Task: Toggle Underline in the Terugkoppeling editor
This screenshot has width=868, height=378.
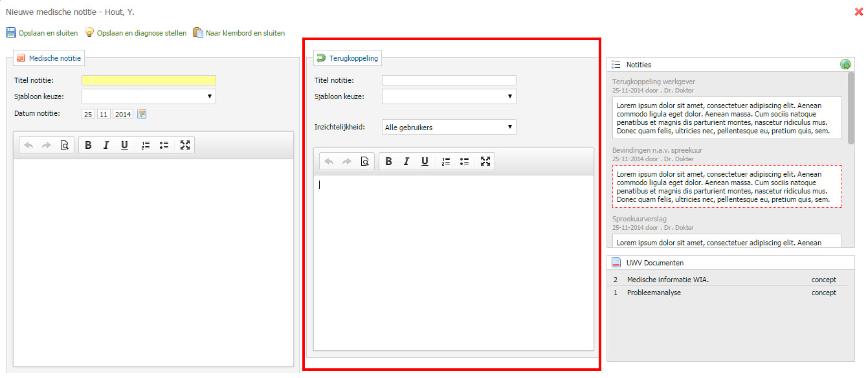Action: pos(425,162)
